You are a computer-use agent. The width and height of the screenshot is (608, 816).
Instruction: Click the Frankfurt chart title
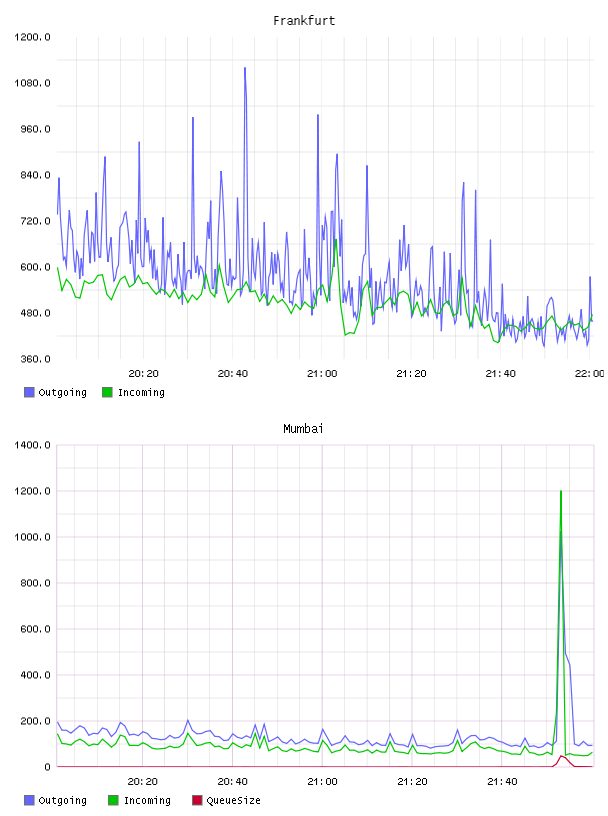(304, 21)
